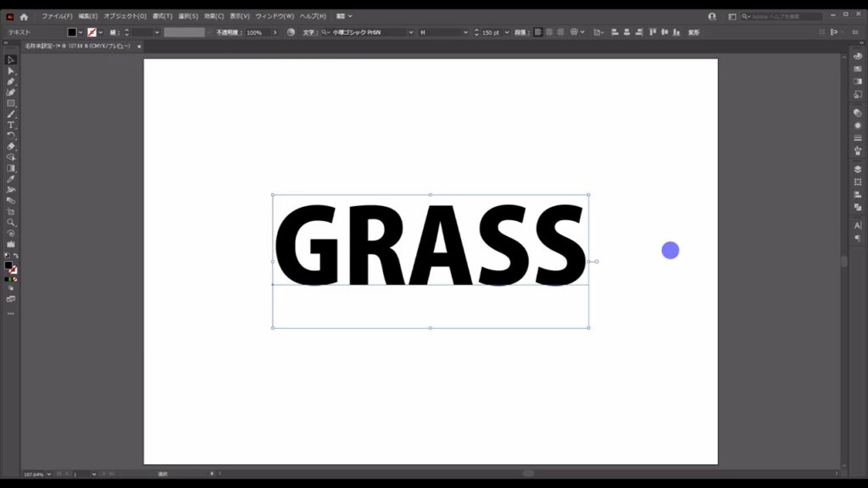Open the ウィンドウ(W) menu
This screenshot has height=488, width=868.
[275, 16]
